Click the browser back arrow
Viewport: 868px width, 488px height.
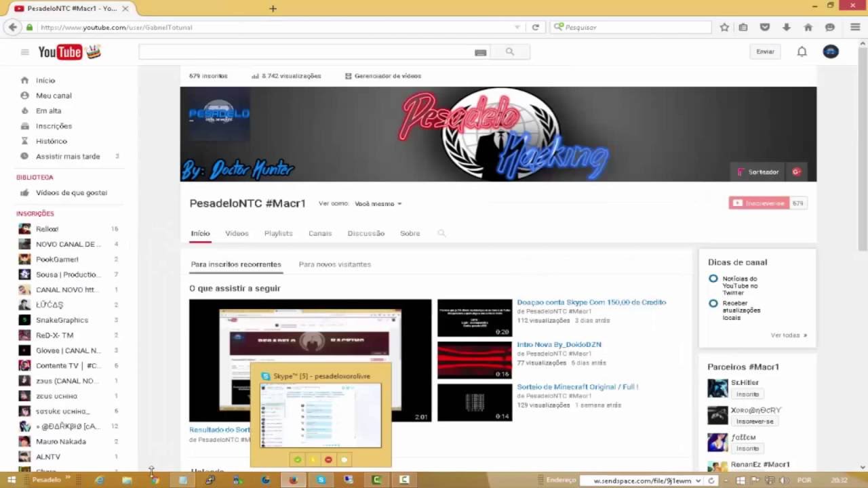point(13,27)
